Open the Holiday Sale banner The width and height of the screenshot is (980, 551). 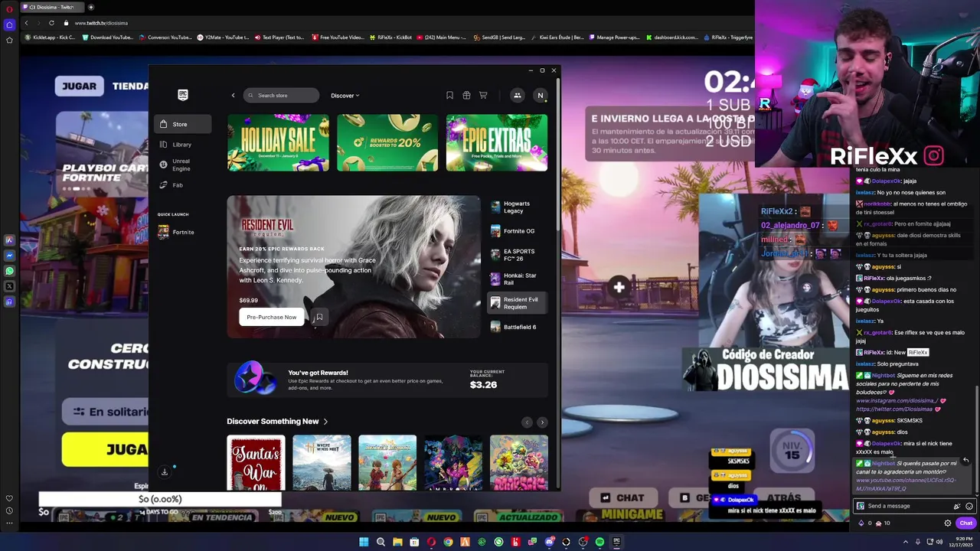(278, 142)
